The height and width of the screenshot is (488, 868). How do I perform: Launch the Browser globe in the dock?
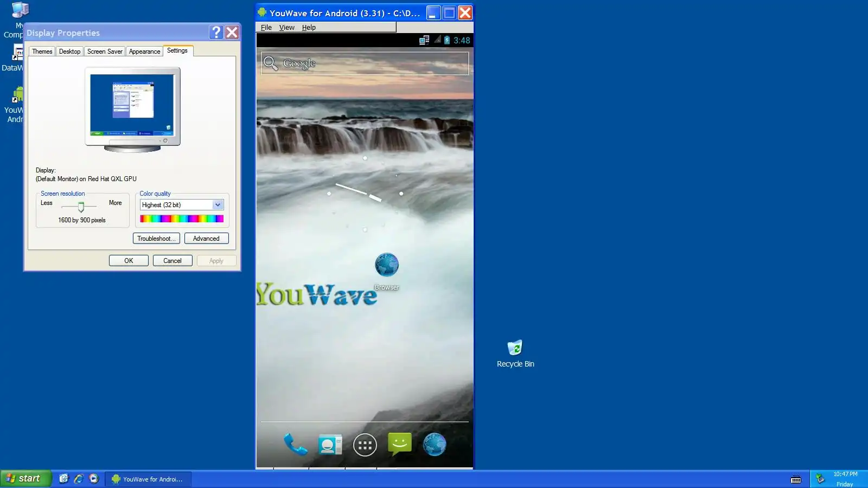(x=435, y=445)
